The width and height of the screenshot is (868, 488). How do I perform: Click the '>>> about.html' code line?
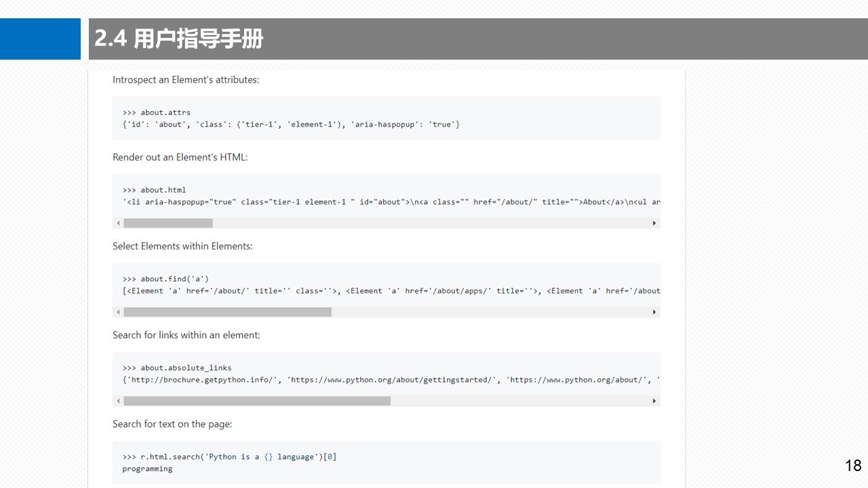[154, 190]
